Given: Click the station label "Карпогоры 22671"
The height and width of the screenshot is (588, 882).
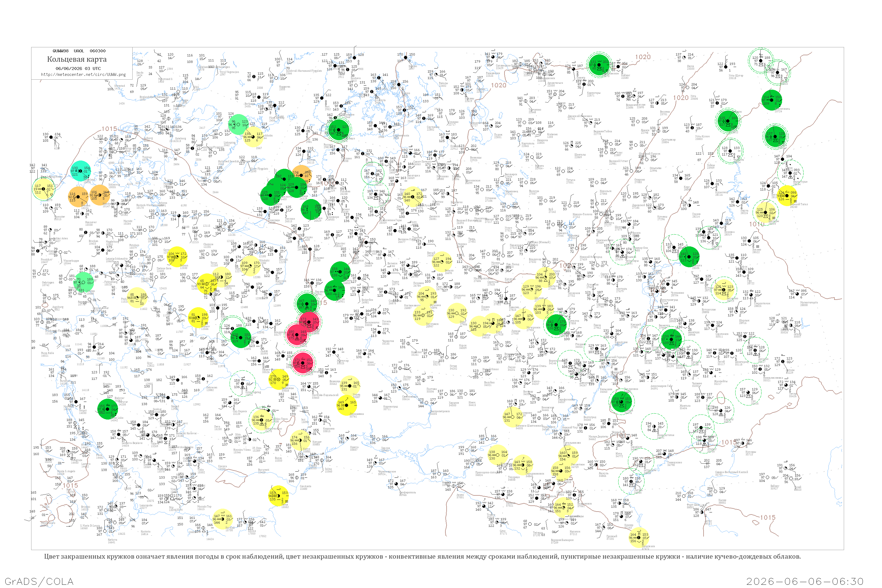Looking at the screenshot, I should tap(594, 94).
